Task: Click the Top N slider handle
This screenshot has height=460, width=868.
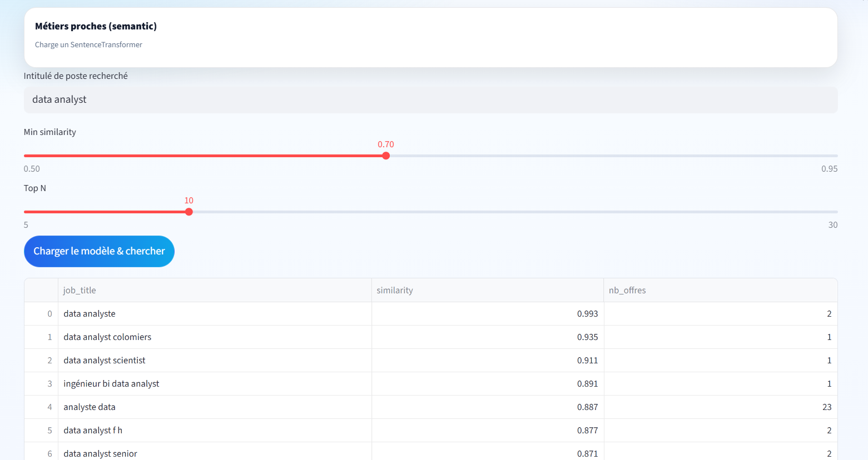Action: (189, 212)
